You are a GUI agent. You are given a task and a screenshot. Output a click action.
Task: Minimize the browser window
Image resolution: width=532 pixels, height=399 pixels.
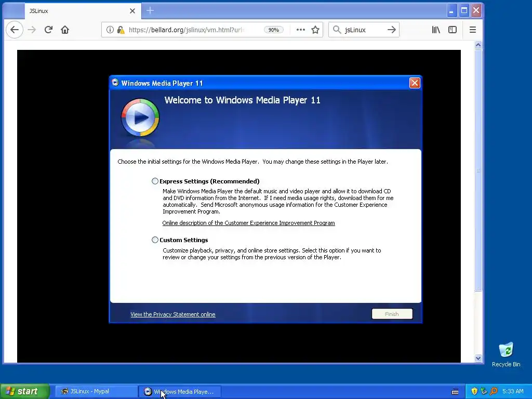coord(451,10)
